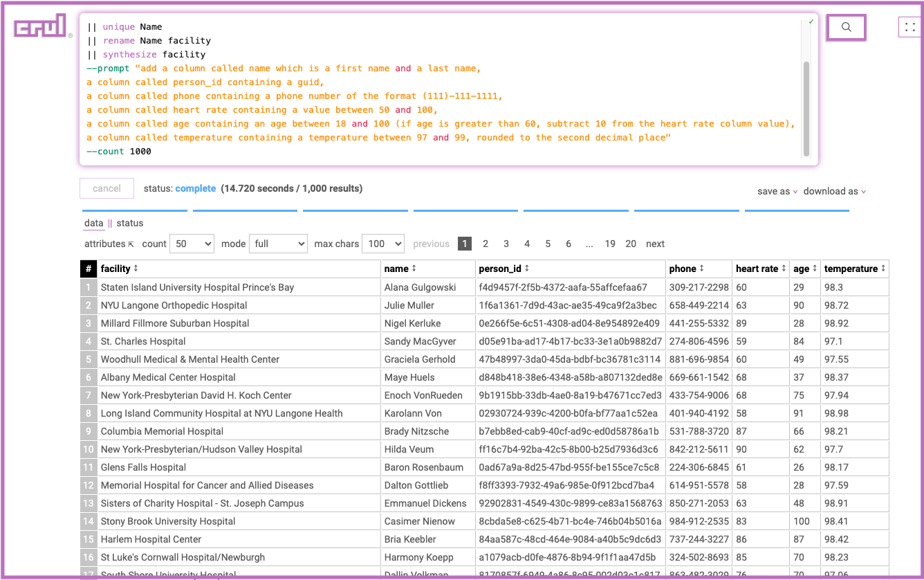Sort by the phone column arrows
924x580 pixels.
pyautogui.click(x=702, y=269)
